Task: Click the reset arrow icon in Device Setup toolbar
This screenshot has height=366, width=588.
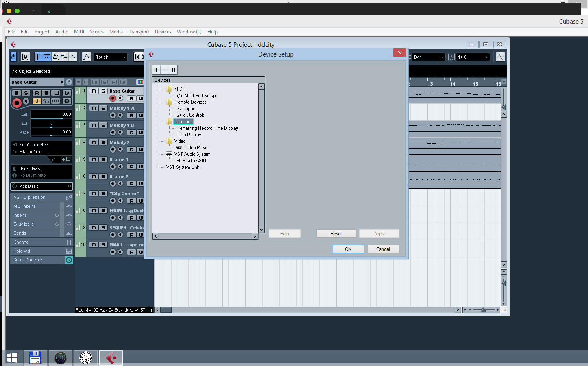Action: (x=173, y=70)
